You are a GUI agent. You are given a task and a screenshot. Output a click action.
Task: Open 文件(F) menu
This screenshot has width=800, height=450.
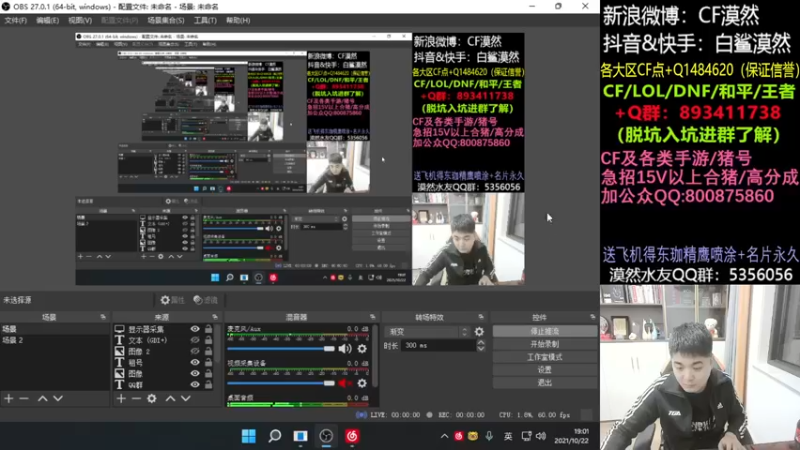pos(15,20)
